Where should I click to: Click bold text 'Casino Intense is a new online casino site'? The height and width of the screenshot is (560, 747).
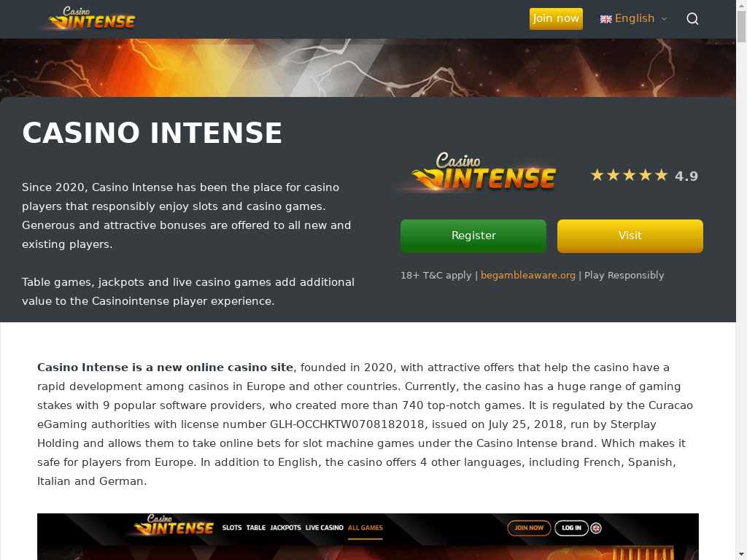click(166, 367)
